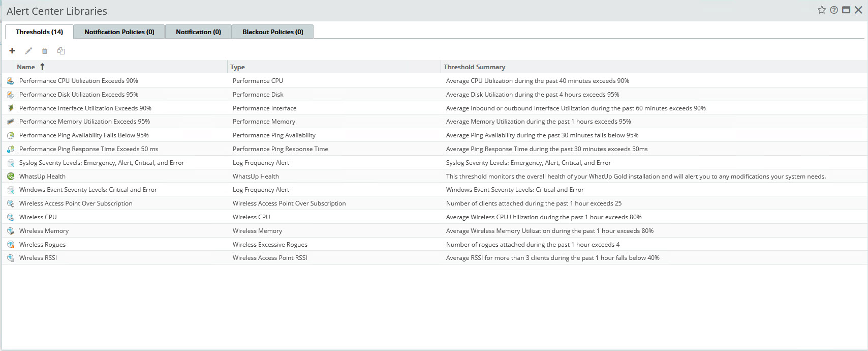Screen dimensions: 868x351
Task: Select Performance Memory Utilization Exceeds 95% name
Action: (x=84, y=122)
